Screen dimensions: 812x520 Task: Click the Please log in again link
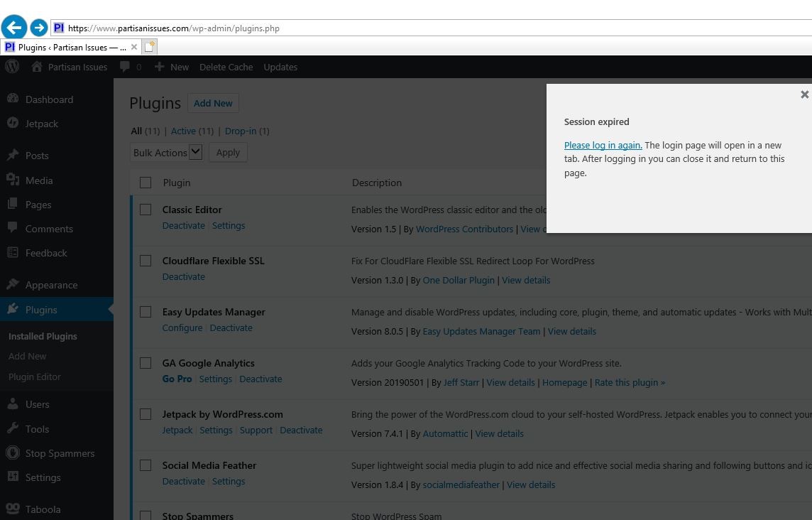pos(603,145)
